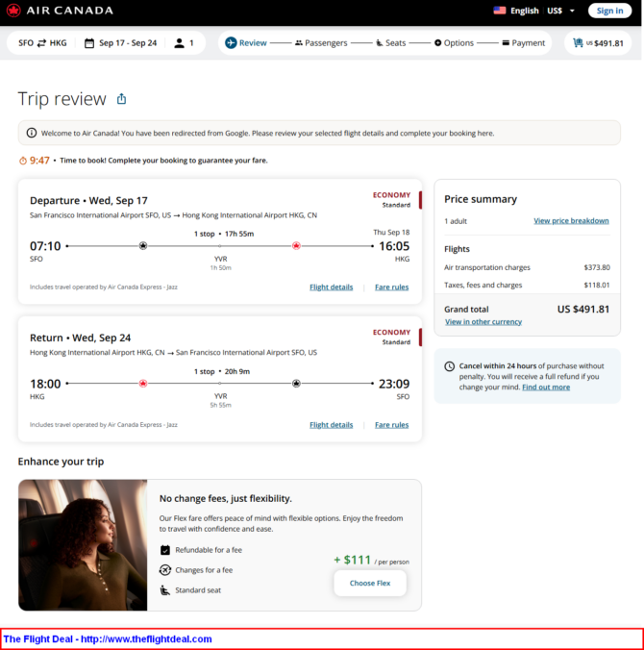Open View in other currency link

(x=483, y=322)
